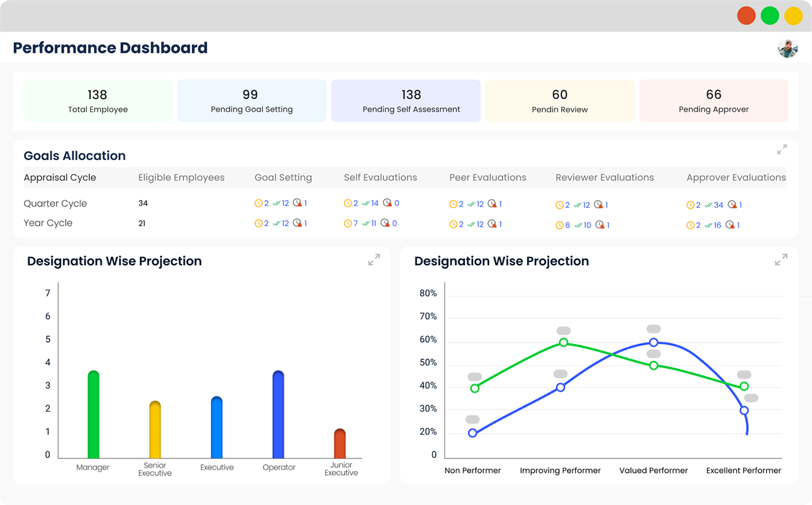Click the blue Operator bar

click(x=278, y=414)
